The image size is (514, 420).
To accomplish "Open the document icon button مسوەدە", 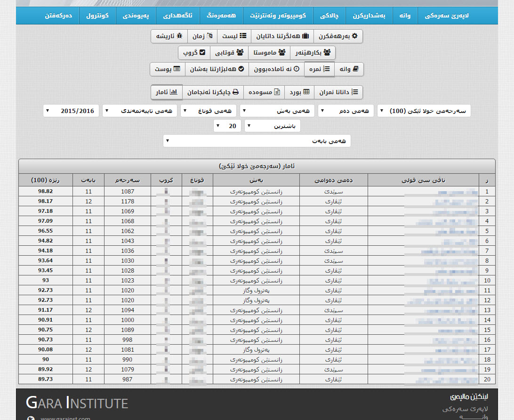I will point(264,92).
